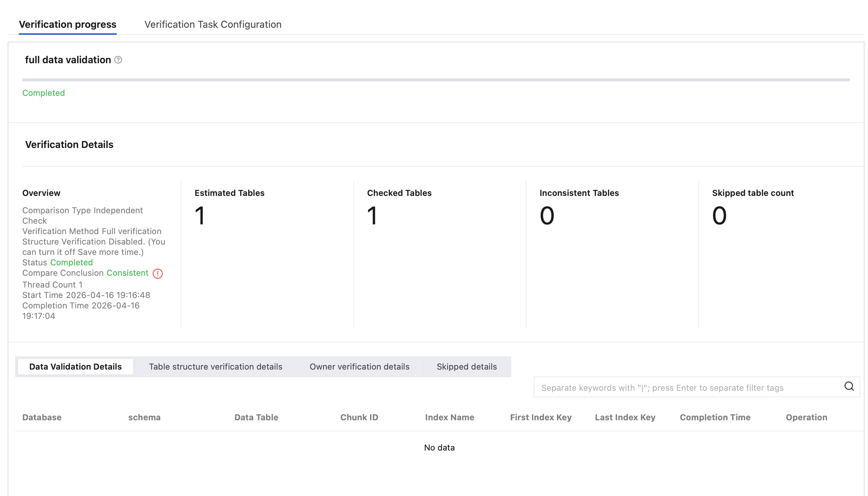The height and width of the screenshot is (496, 868).
Task: Click the Index Name column header
Action: click(x=449, y=418)
